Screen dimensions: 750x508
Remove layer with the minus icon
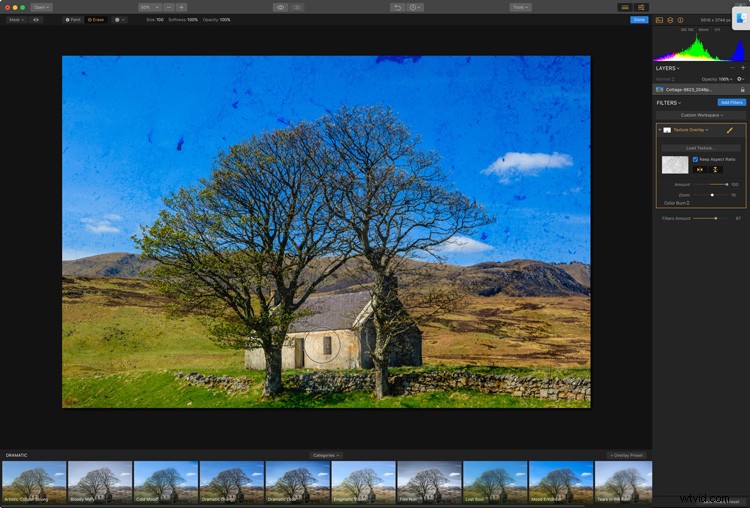click(732, 68)
